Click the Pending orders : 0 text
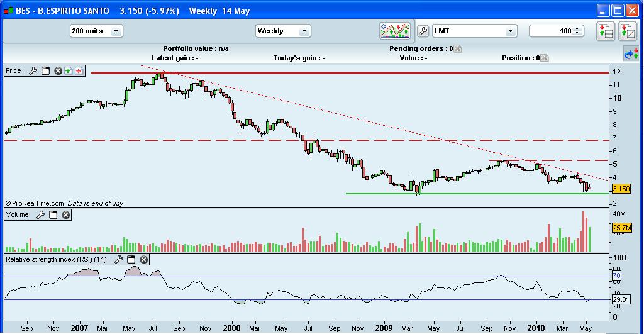 (421, 48)
